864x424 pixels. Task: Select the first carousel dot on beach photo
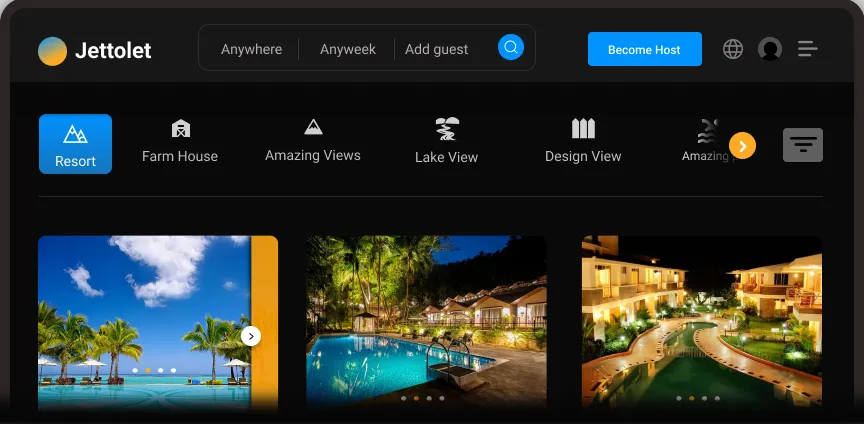click(x=135, y=371)
